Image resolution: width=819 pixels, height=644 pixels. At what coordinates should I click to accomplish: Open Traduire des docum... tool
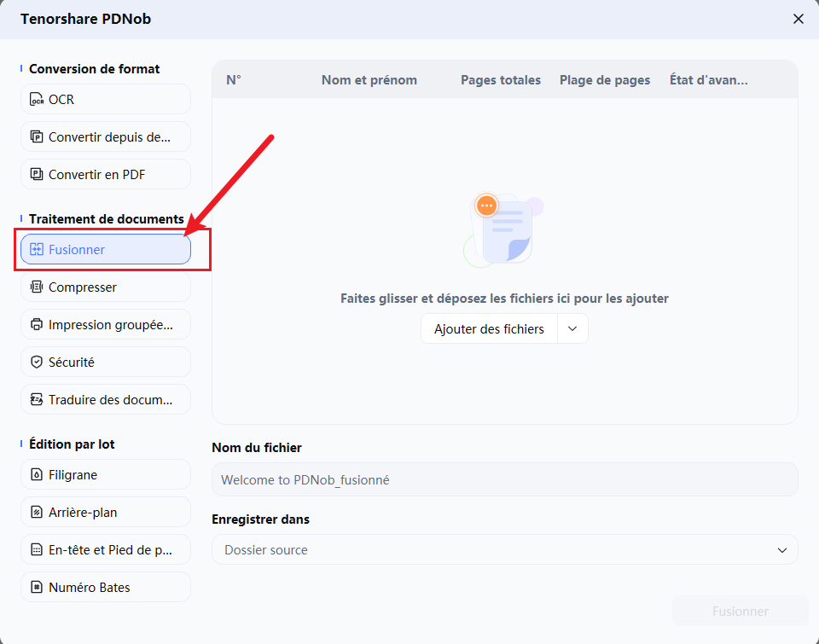click(x=106, y=399)
